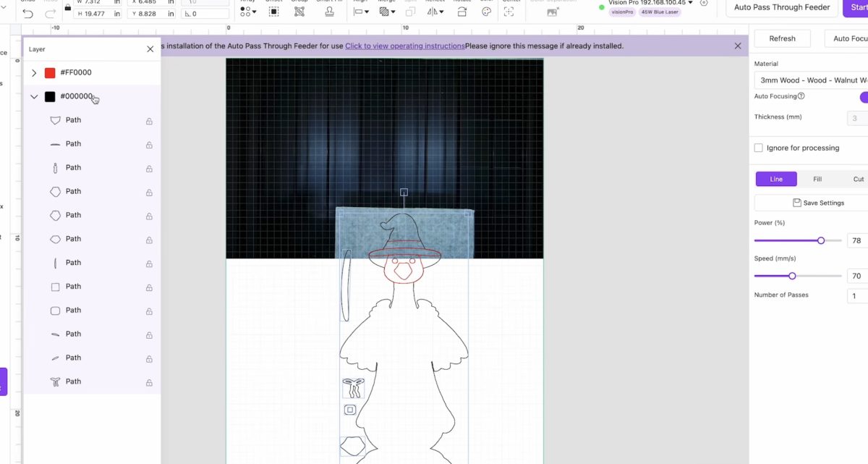The height and width of the screenshot is (464, 868).
Task: Toggle lock on the bottle-shaped Path
Action: 149,169
